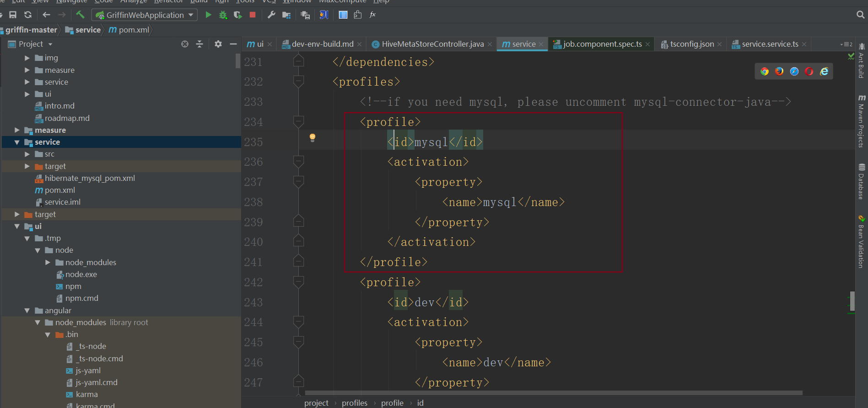The width and height of the screenshot is (868, 408).
Task: Click the Project tree vertical scrollbar
Action: pos(238,61)
